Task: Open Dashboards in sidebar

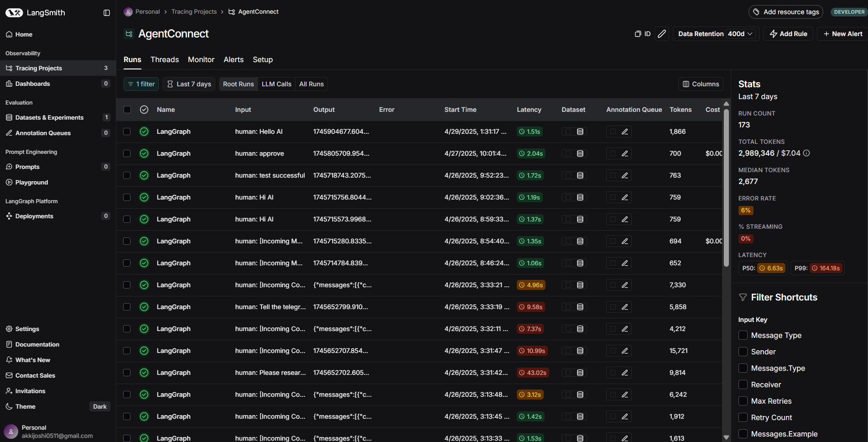Action: click(57, 84)
